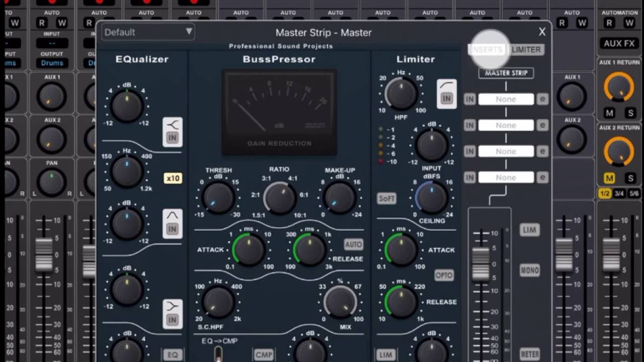Image resolution: width=644 pixels, height=362 pixels.
Task: Click the LIM button beside master fader
Action: (529, 230)
